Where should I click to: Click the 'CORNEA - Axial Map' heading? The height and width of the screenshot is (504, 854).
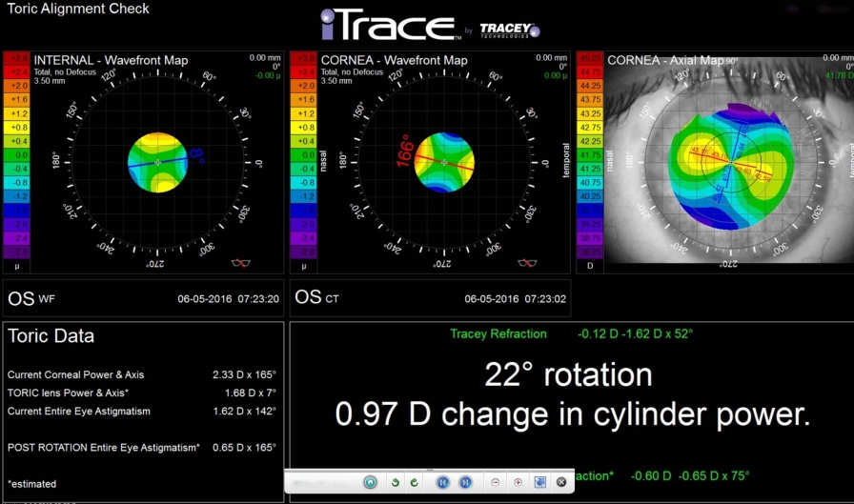[x=665, y=60]
